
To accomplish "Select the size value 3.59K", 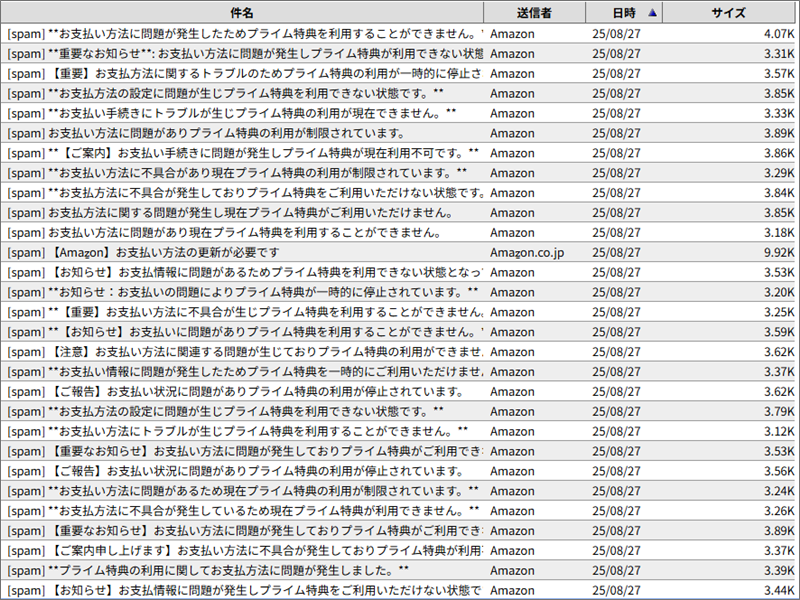I will [x=779, y=332].
